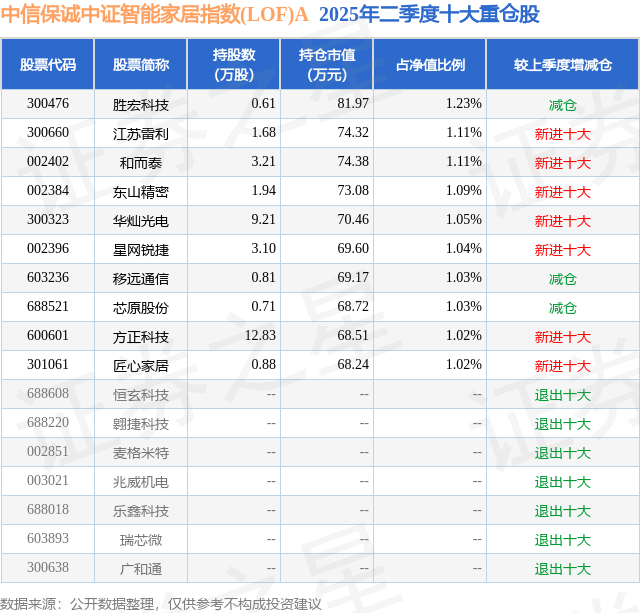Click the 2025年二季度十大重仓股 heading
The image size is (640, 613).
pos(429,14)
